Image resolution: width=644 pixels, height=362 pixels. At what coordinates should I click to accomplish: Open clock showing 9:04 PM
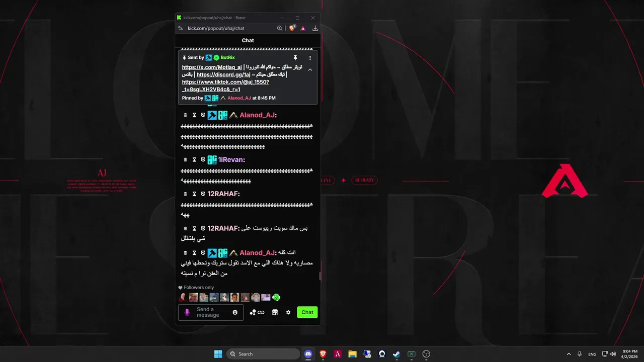[x=629, y=354]
